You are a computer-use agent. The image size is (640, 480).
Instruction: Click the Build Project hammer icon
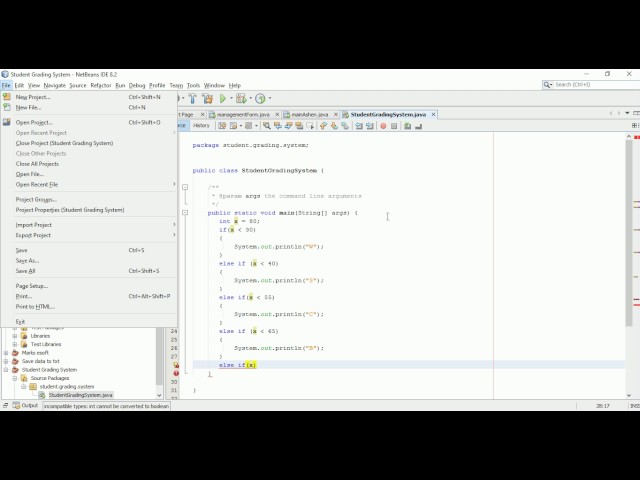193,98
